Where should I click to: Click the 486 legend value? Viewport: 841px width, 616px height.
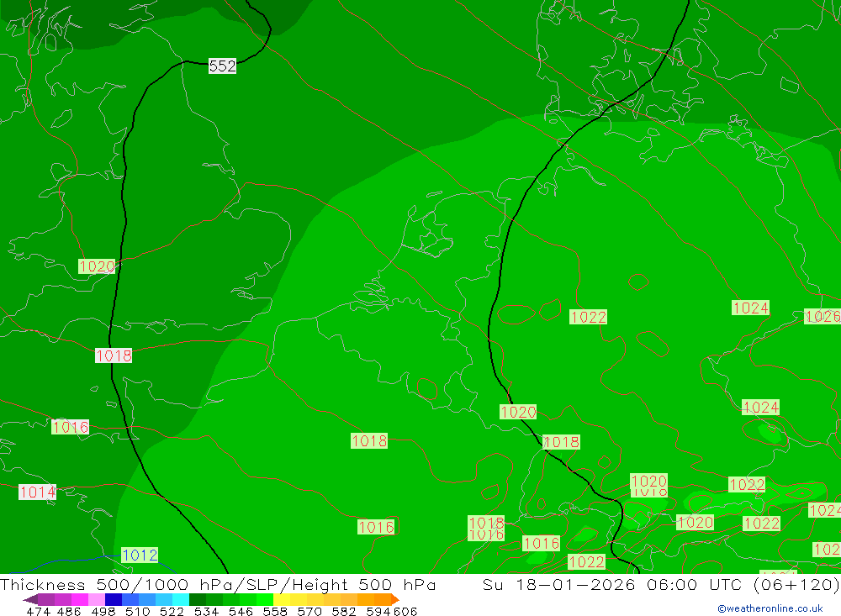click(69, 611)
